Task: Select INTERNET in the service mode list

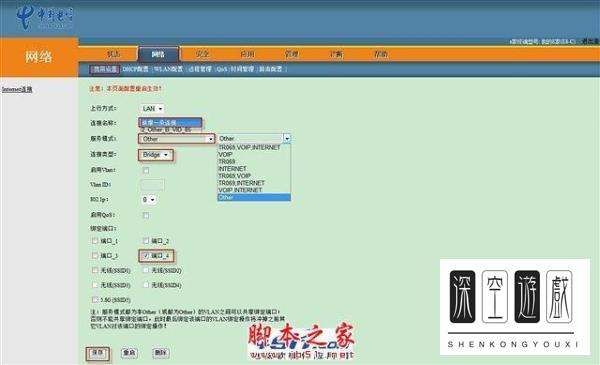Action: coord(232,169)
